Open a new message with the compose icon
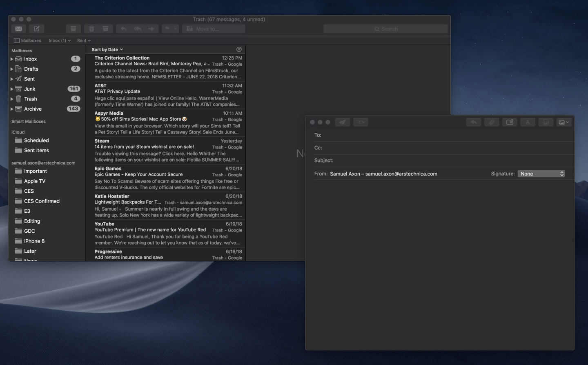The image size is (588, 365). coord(37,29)
